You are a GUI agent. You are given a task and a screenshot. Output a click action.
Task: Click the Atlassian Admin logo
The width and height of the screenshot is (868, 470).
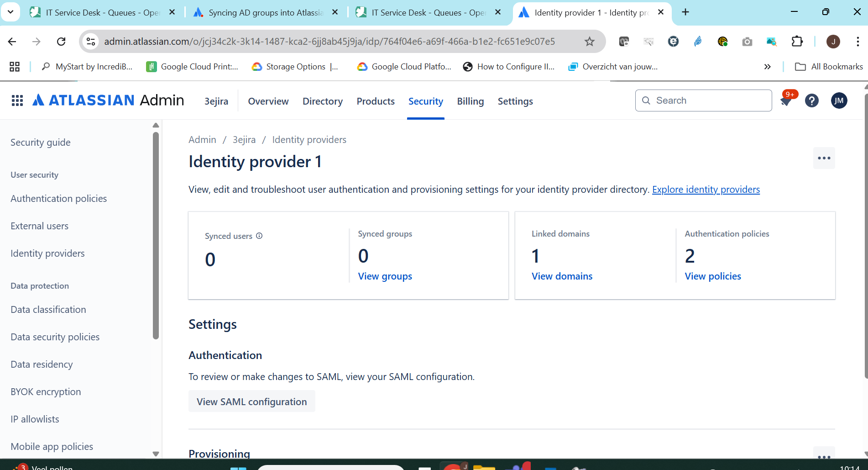(108, 100)
